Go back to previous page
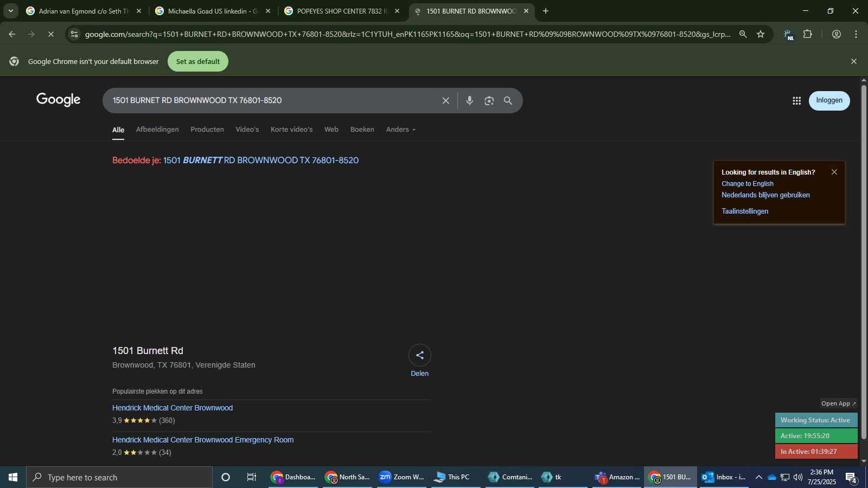The width and height of the screenshot is (868, 488). (12, 34)
